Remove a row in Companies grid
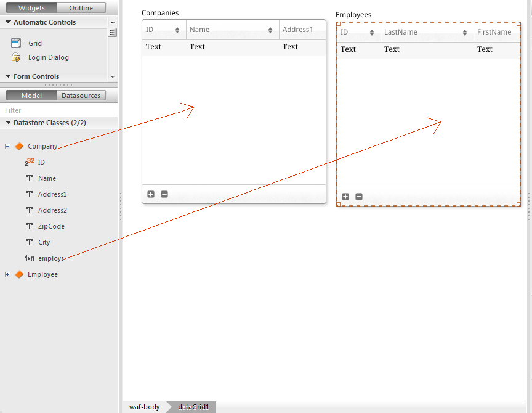The width and height of the screenshot is (532, 413). point(164,194)
